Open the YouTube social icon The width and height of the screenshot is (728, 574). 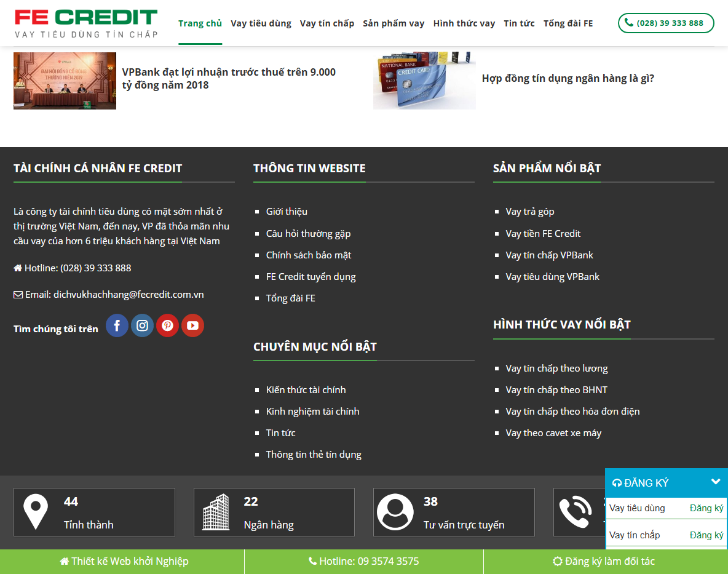192,325
